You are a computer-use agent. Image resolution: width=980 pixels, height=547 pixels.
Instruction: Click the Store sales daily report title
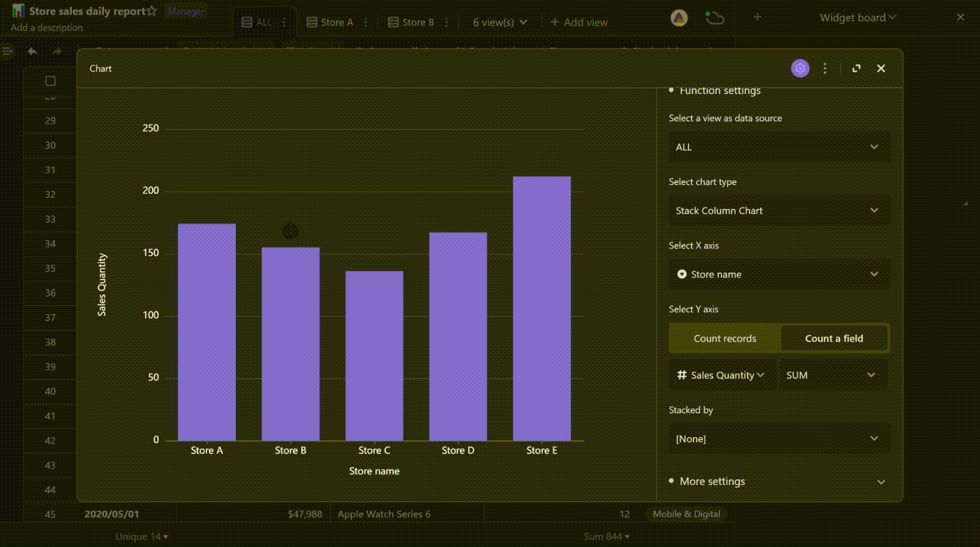[x=87, y=11]
